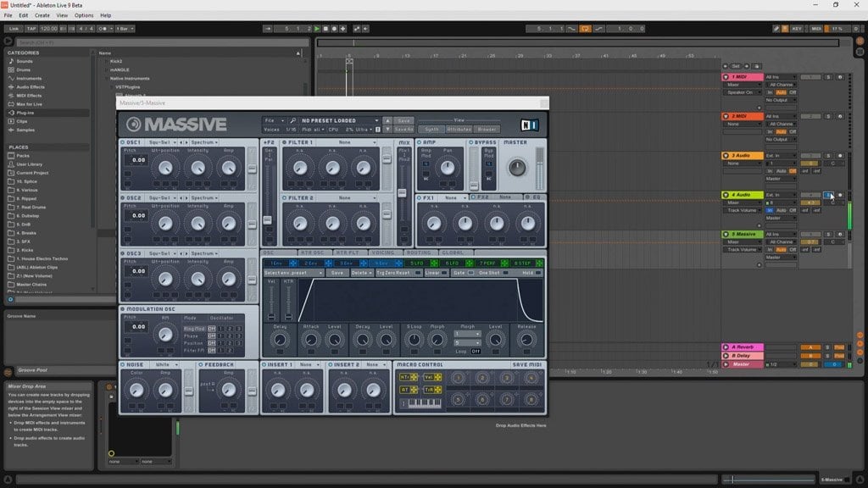This screenshot has width=868, height=488.
Task: Open the 1 Bar quantization dropdown
Action: pos(125,28)
